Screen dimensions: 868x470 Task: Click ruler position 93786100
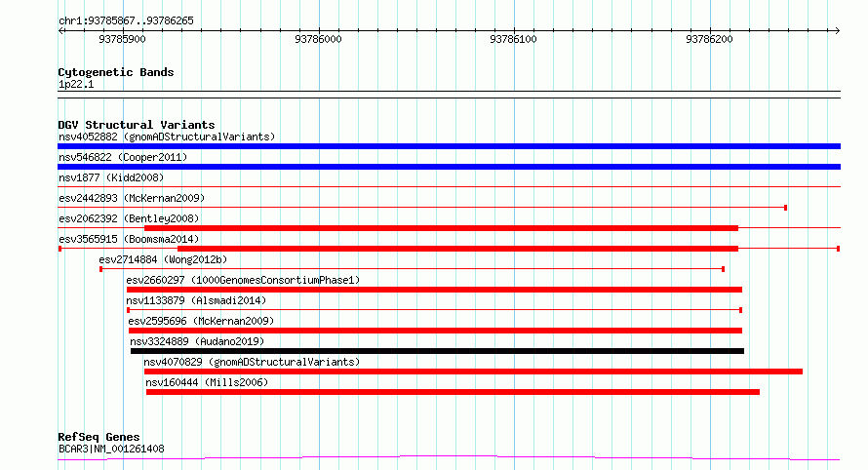(513, 39)
